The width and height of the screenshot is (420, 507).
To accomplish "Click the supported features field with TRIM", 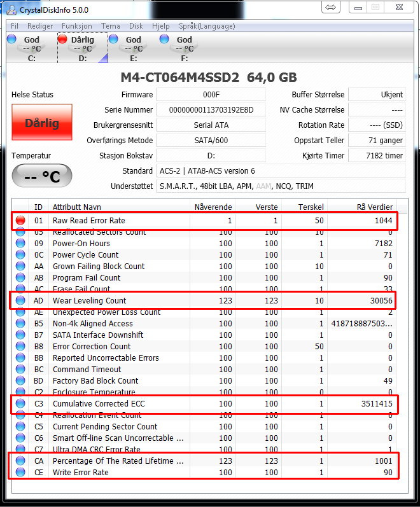I will click(x=281, y=186).
